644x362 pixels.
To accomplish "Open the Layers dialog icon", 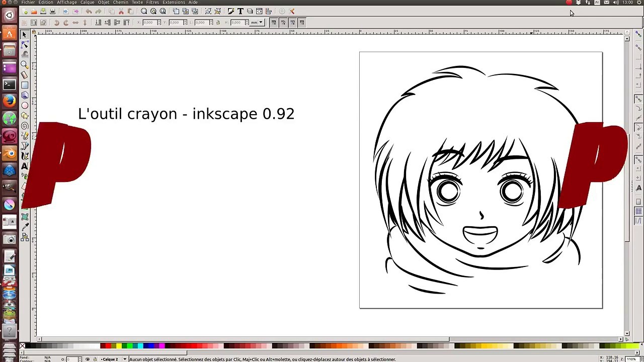I will click(x=250, y=11).
